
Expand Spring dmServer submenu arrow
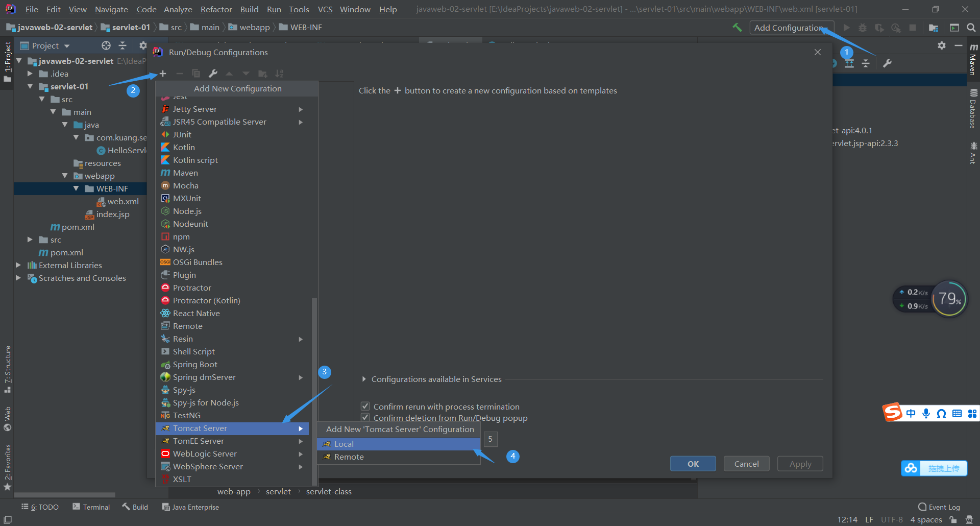click(301, 377)
